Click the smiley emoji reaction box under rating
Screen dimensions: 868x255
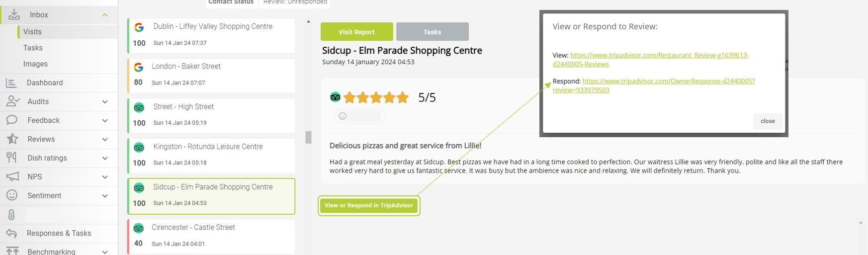point(360,116)
